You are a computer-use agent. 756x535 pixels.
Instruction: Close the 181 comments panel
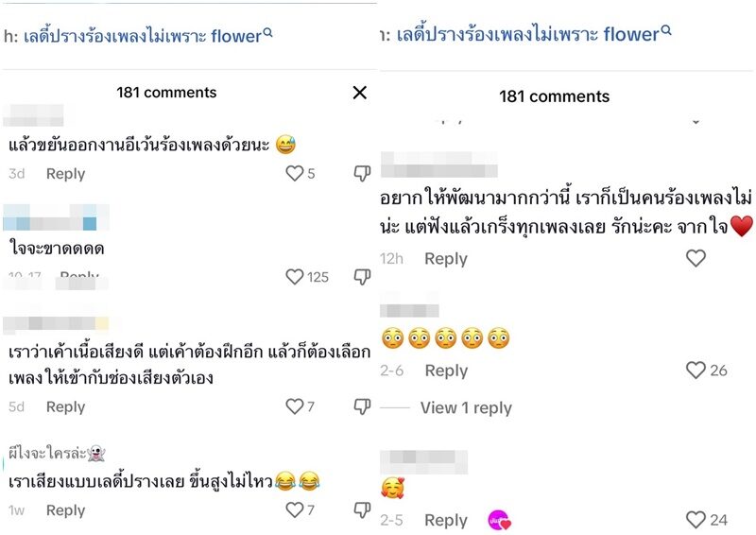click(360, 93)
